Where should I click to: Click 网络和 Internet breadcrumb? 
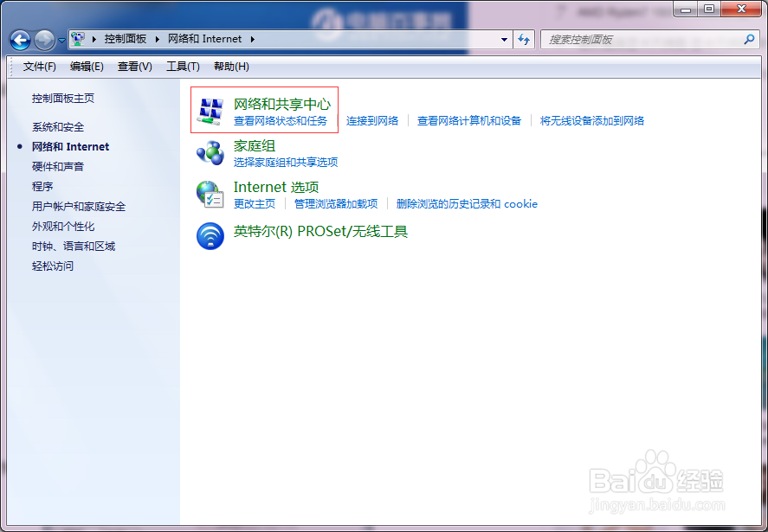coord(204,39)
